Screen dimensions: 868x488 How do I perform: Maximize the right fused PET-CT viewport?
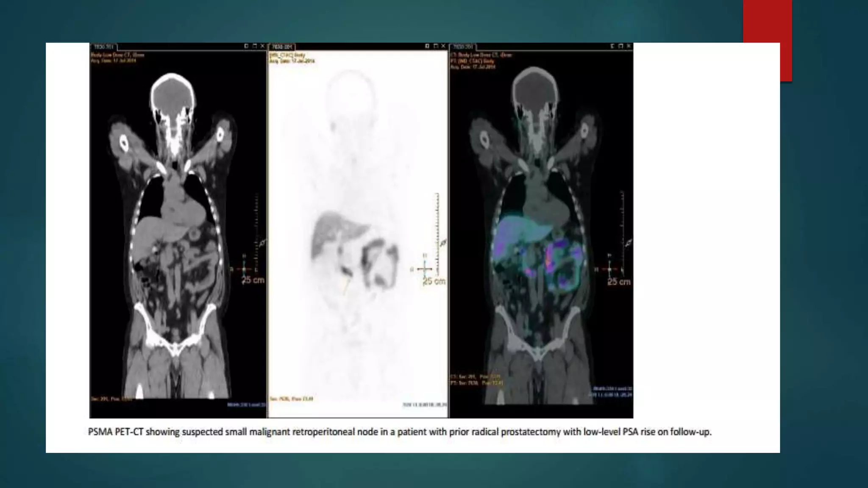(620, 46)
